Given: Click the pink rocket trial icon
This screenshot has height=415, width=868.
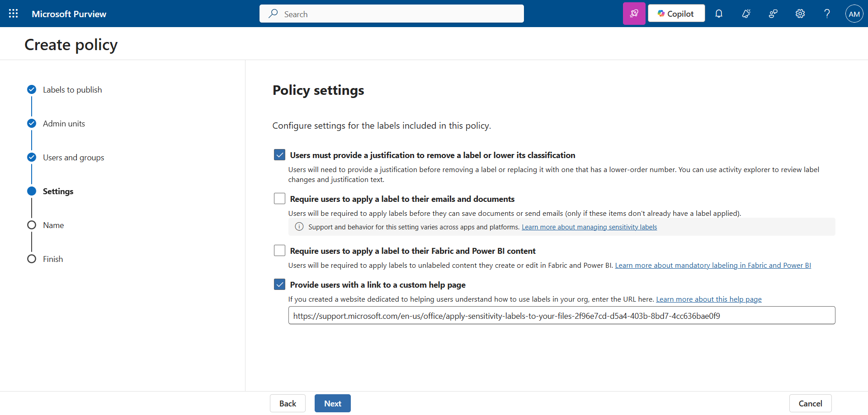Looking at the screenshot, I should pyautogui.click(x=634, y=14).
